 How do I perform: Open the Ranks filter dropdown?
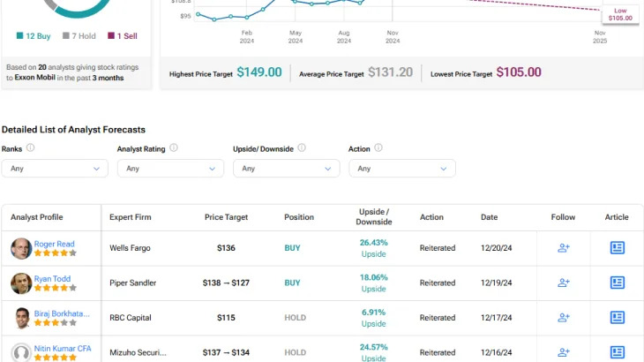point(55,169)
